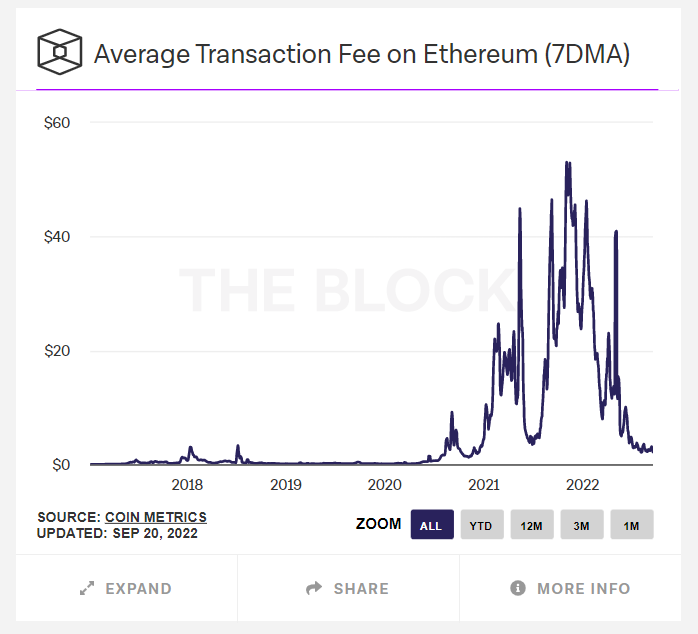
Task: Open the Coin Metrics source link
Action: pos(156,517)
